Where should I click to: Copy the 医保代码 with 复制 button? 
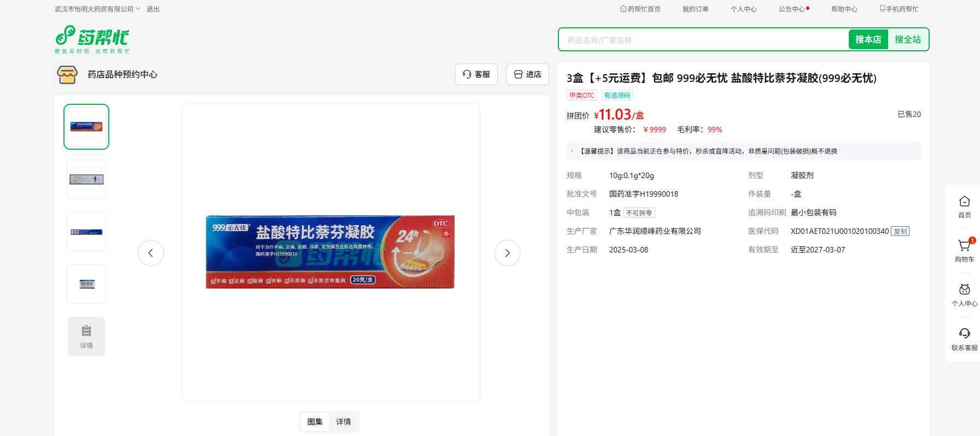click(x=900, y=231)
